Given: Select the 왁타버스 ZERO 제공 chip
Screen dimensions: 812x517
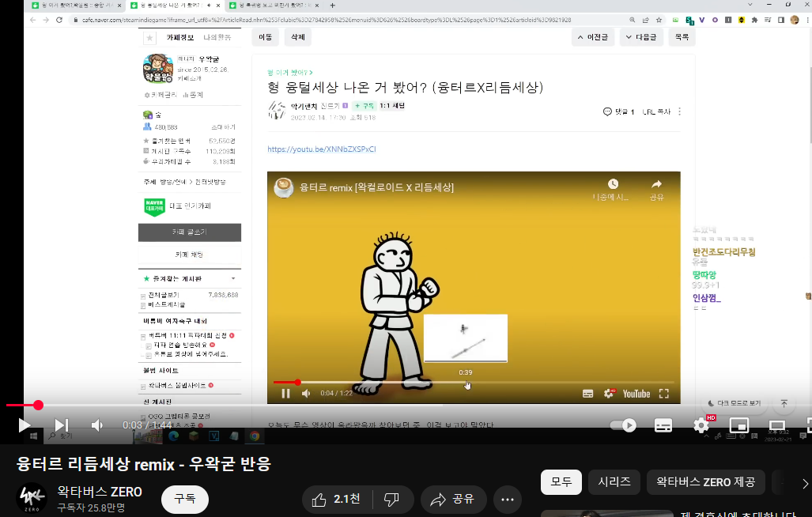Looking at the screenshot, I should [x=705, y=481].
